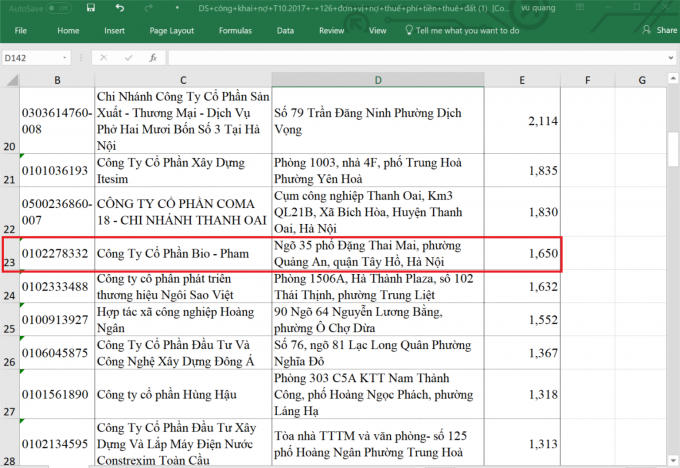Select row 22 header
This screenshot has height=468, width=680.
tap(10, 212)
